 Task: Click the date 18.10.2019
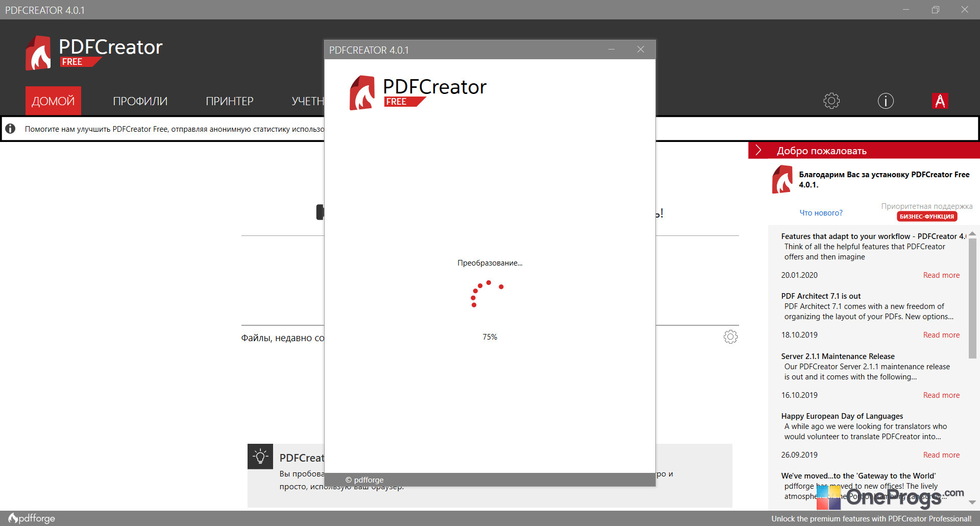point(799,335)
